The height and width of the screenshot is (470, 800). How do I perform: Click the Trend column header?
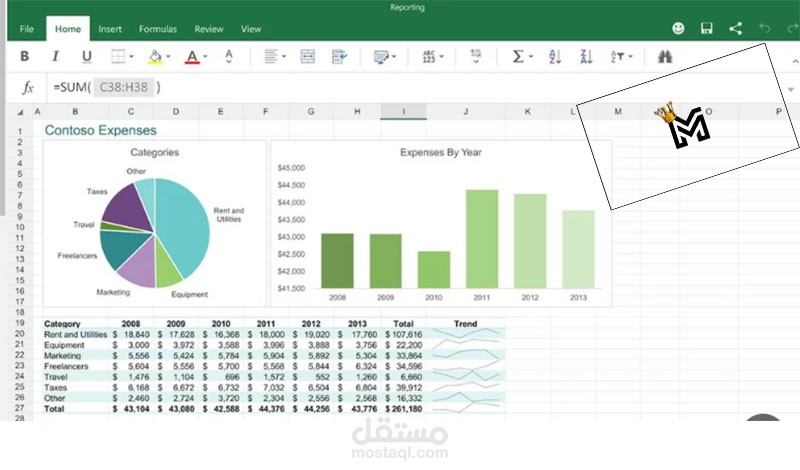click(x=465, y=324)
